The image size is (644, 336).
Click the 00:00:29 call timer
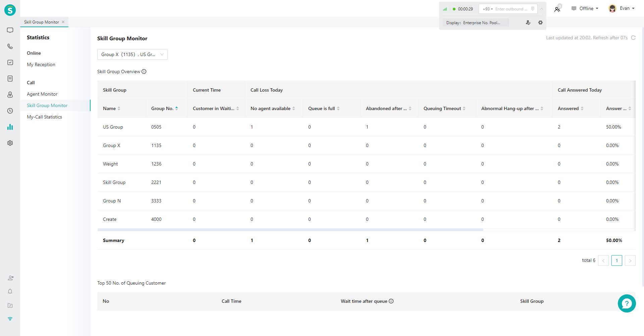tap(465, 9)
